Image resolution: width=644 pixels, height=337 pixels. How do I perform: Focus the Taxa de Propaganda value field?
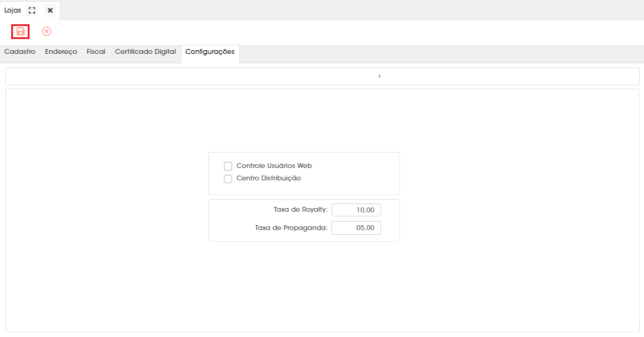tap(356, 228)
